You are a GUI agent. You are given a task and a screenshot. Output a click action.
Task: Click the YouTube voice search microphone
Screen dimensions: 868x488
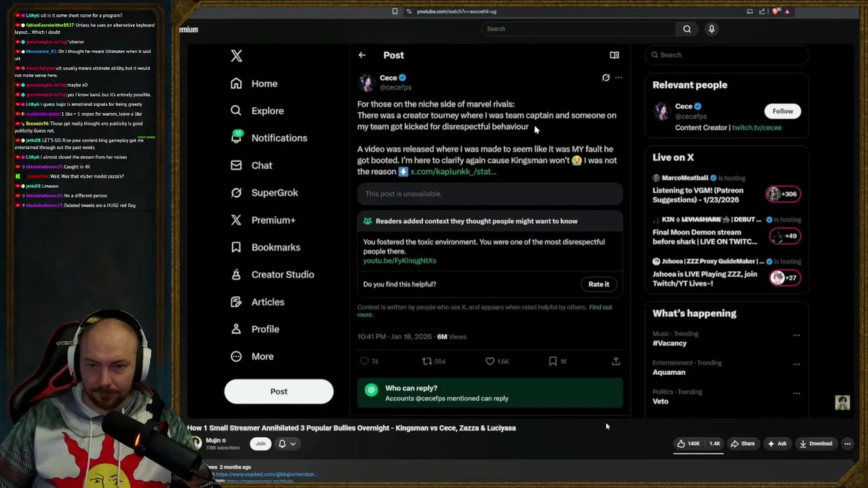pyautogui.click(x=711, y=28)
